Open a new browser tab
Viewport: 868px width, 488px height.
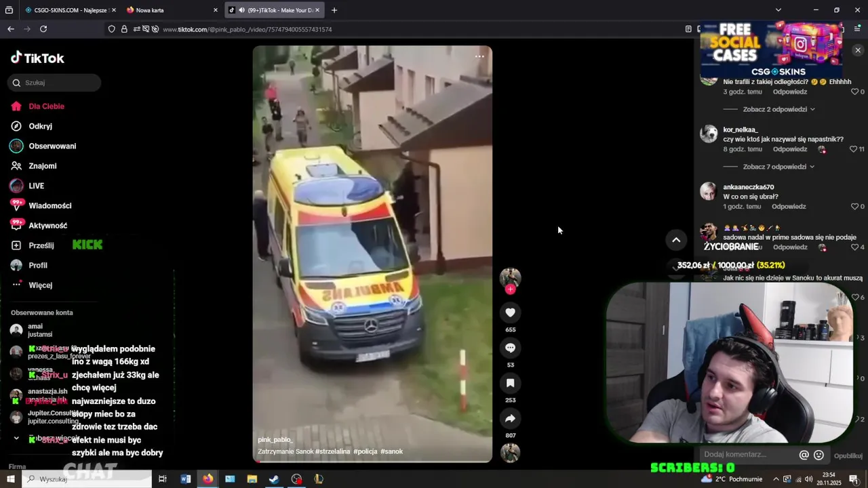334,10
